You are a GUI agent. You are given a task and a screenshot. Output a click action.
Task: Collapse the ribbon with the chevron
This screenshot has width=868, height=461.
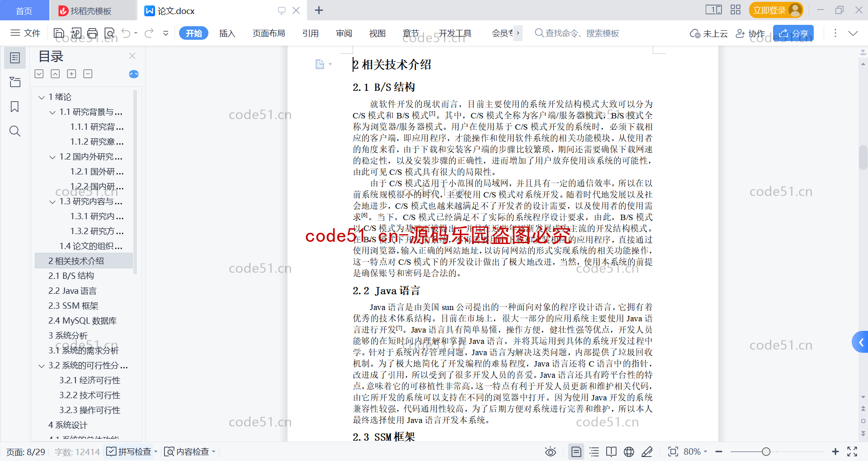point(853,33)
